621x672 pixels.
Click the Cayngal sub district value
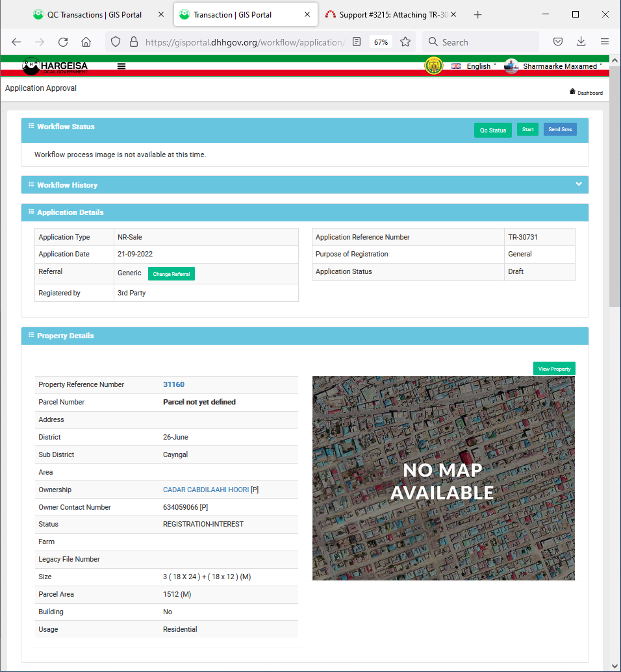175,454
